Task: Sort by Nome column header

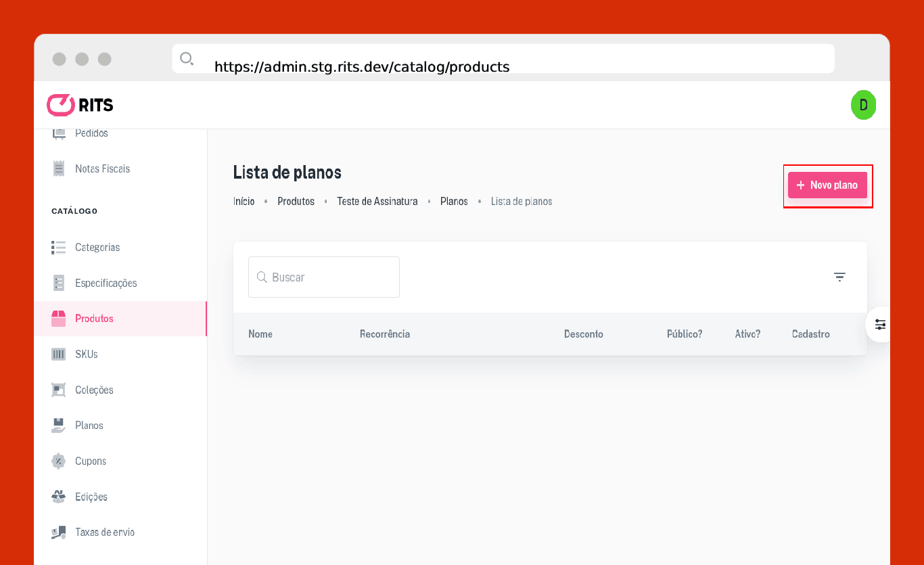Action: point(260,334)
